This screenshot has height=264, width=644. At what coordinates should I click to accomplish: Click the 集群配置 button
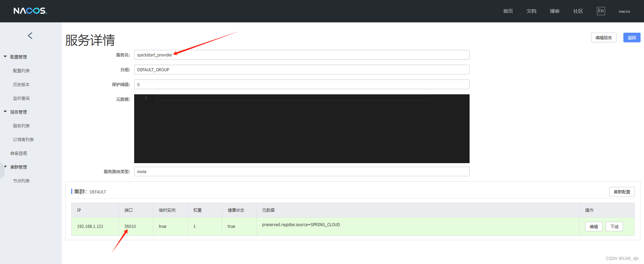click(622, 192)
